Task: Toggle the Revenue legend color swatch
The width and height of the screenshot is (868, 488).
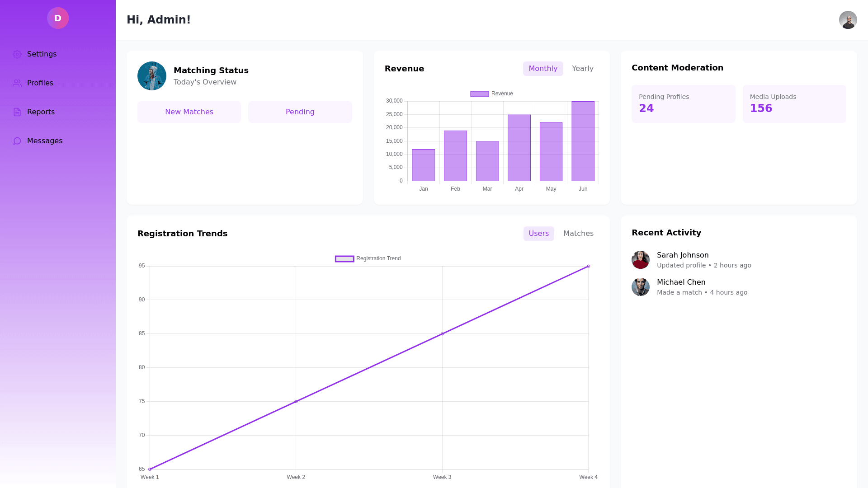Action: coord(479,94)
